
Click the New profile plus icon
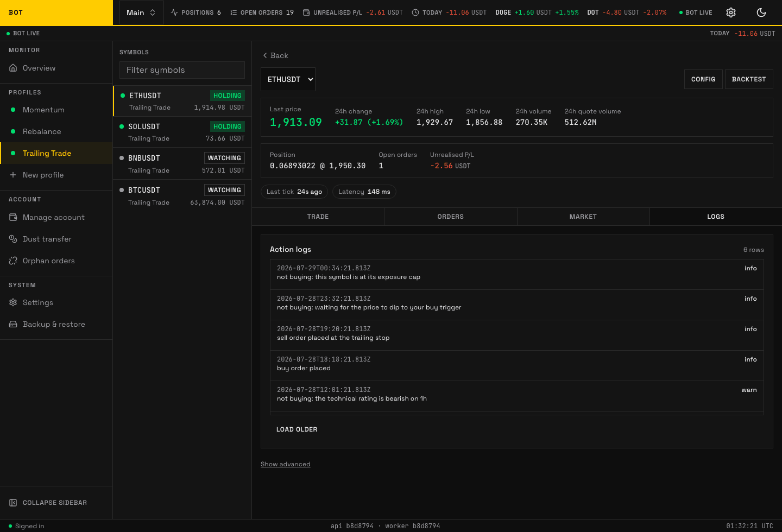13,175
